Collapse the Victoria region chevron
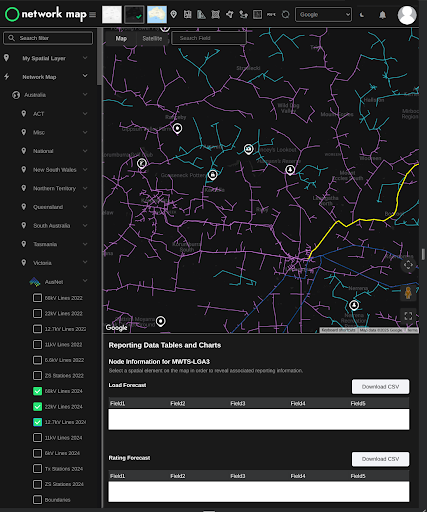Screen dimensions: 427x512 point(85,263)
